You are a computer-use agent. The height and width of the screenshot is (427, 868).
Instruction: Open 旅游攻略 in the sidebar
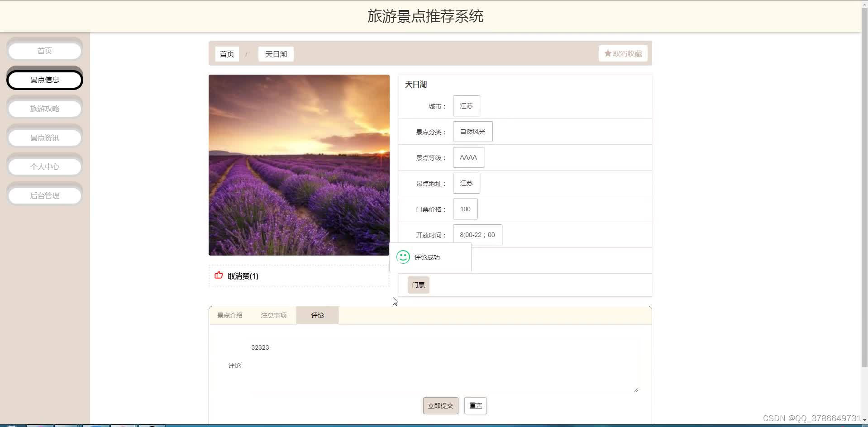45,109
